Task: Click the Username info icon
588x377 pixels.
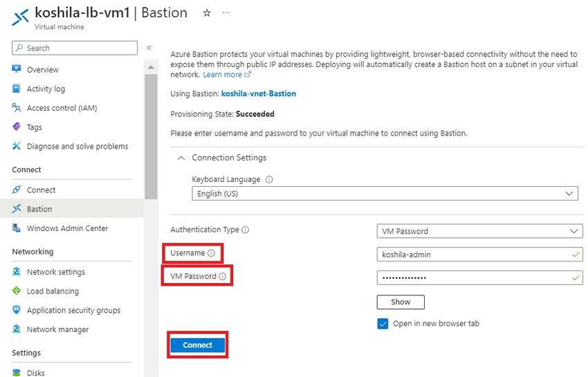Action: [211, 253]
